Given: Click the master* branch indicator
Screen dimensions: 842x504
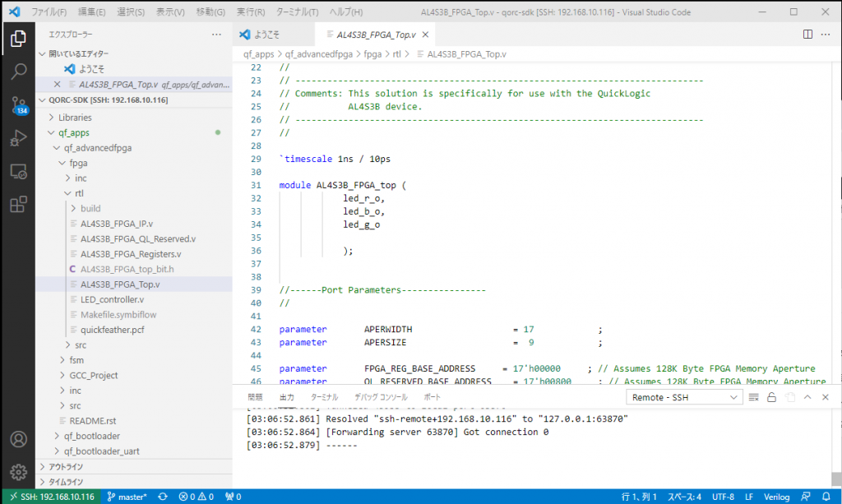Looking at the screenshot, I should tap(127, 497).
